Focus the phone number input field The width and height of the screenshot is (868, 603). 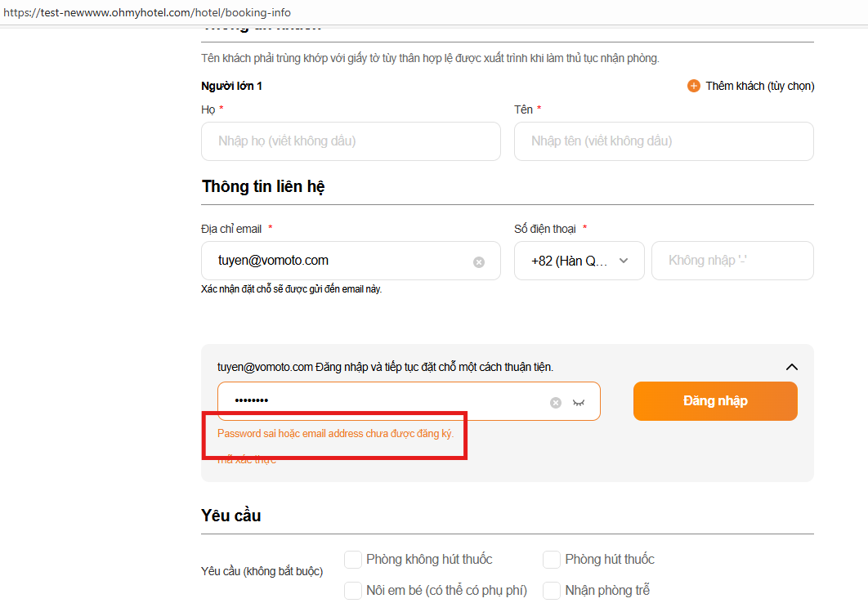pyautogui.click(x=732, y=261)
